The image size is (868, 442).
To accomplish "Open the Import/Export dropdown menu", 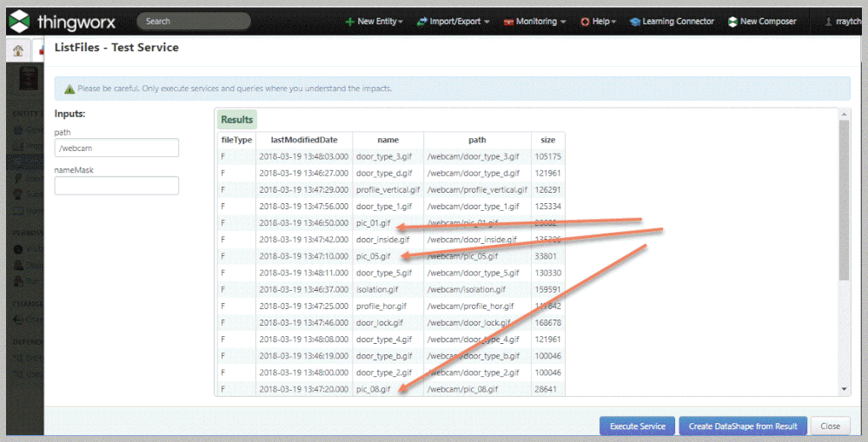I will (460, 22).
